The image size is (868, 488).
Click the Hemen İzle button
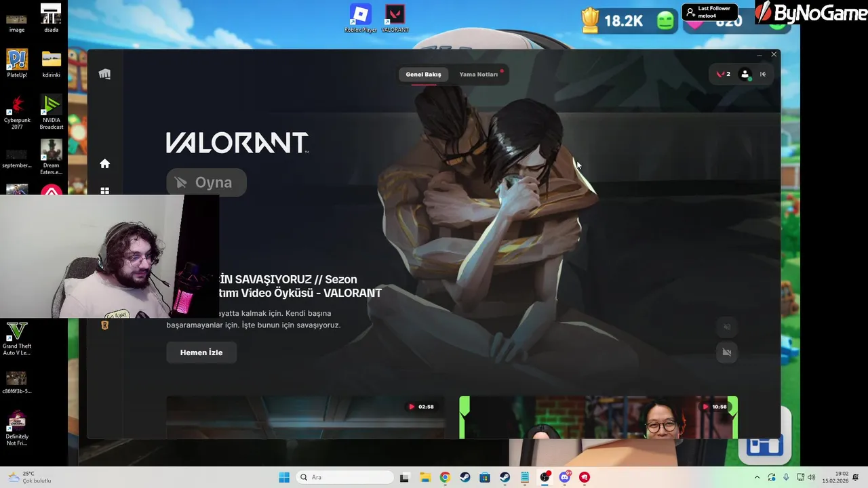tap(201, 352)
